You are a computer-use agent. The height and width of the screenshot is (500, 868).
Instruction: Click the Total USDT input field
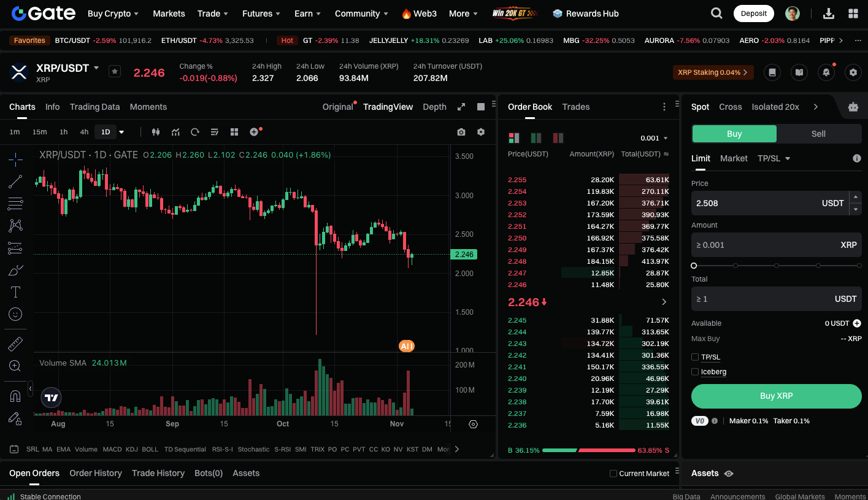pos(777,299)
